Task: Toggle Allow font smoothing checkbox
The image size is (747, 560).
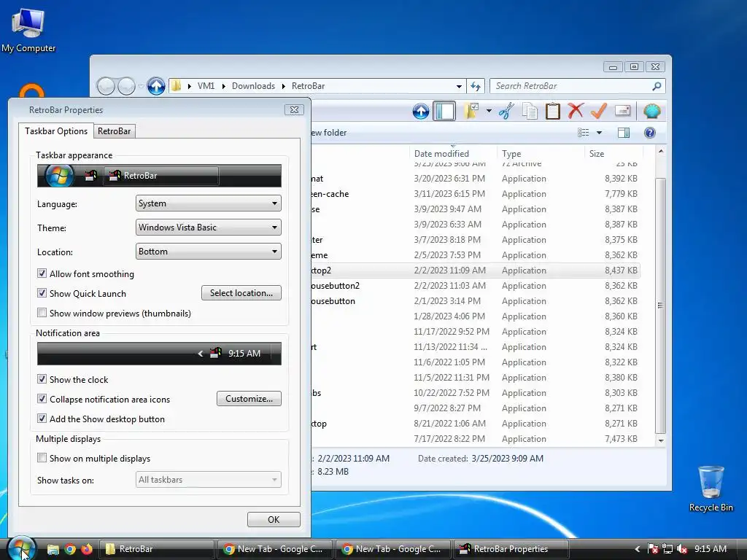Action: 42,273
